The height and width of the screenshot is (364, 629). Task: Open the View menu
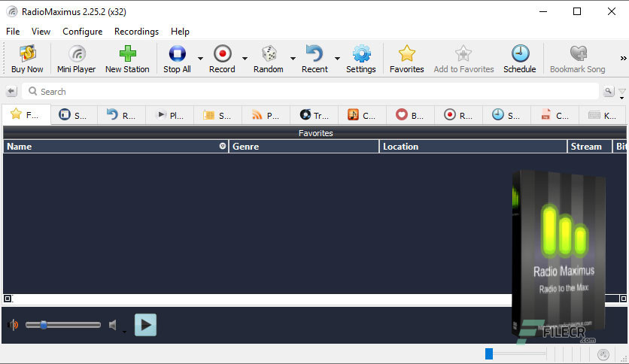point(41,32)
